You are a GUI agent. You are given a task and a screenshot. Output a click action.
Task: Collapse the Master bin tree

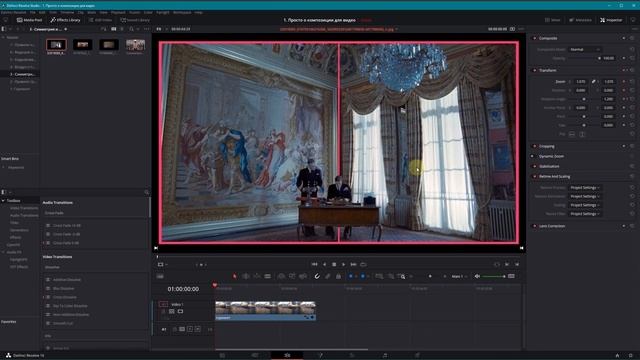3,37
